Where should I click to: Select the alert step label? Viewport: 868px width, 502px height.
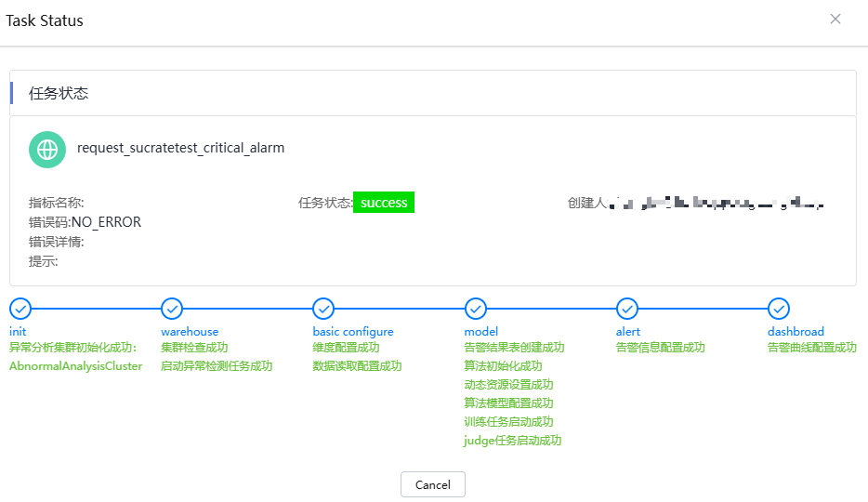pos(628,332)
